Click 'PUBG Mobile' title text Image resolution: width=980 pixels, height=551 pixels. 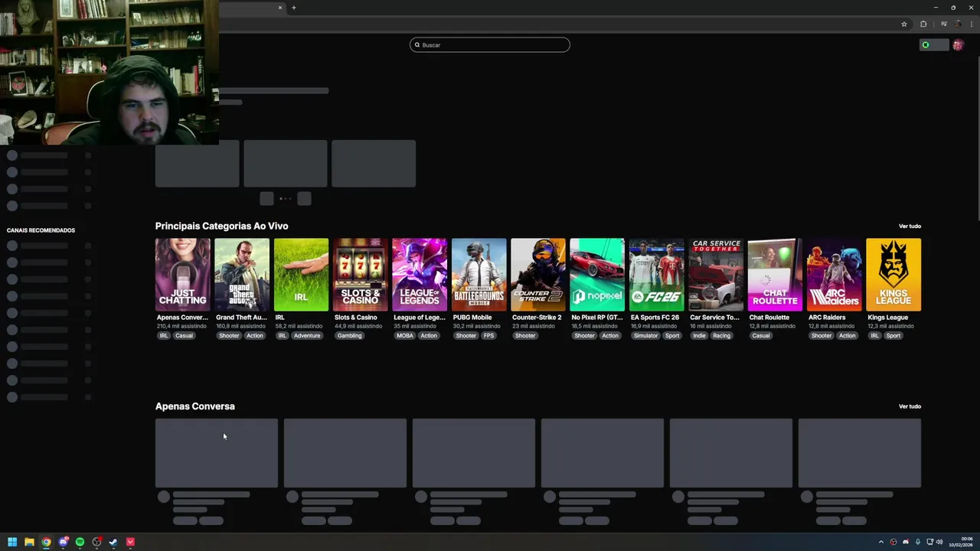[x=472, y=318]
